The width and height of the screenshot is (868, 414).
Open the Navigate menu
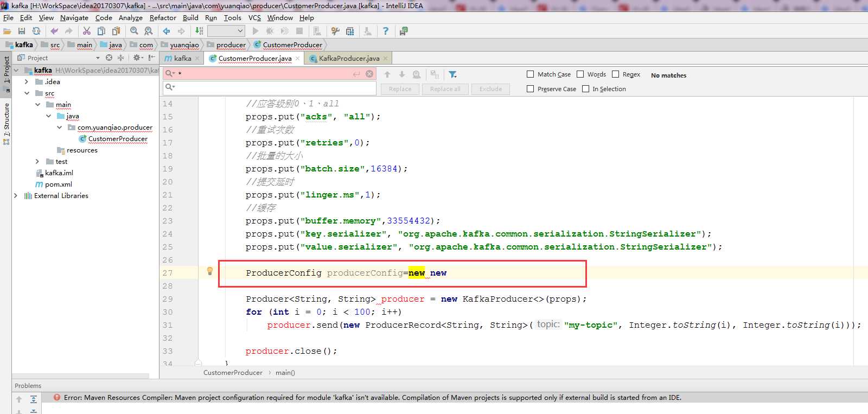pos(74,18)
